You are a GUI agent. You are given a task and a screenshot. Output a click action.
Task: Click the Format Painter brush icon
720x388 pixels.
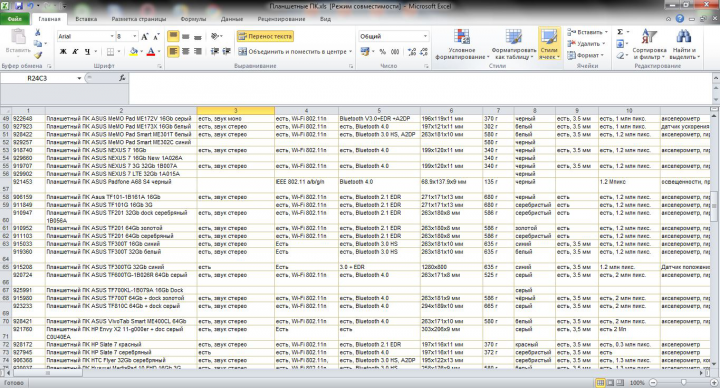click(38, 55)
